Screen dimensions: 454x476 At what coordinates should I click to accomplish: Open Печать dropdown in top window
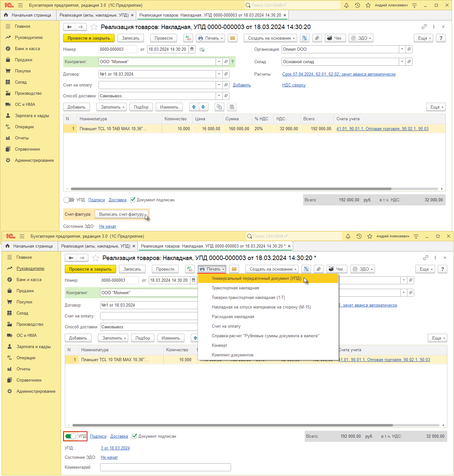[x=210, y=38]
